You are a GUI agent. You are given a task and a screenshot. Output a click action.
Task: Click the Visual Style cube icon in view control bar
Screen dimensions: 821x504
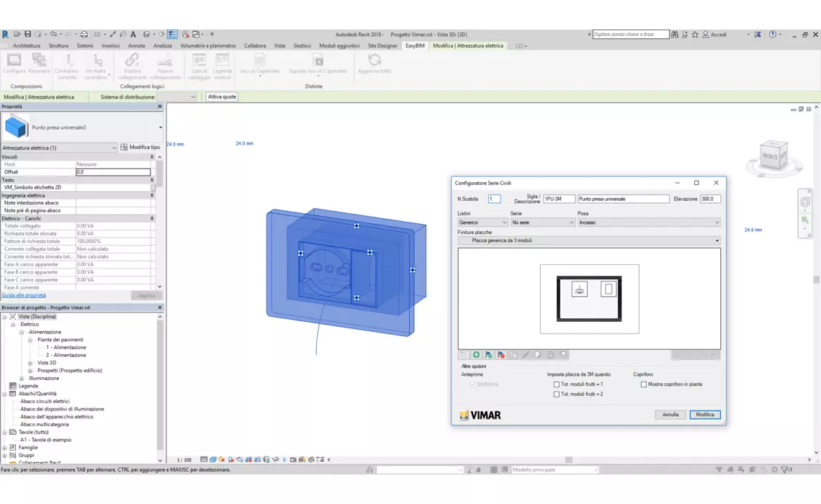coord(212,459)
